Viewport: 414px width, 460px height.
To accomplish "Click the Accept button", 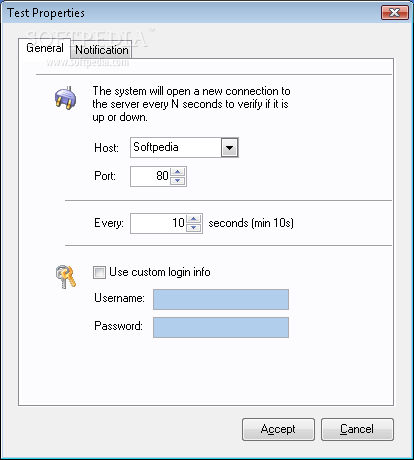I will [x=278, y=429].
